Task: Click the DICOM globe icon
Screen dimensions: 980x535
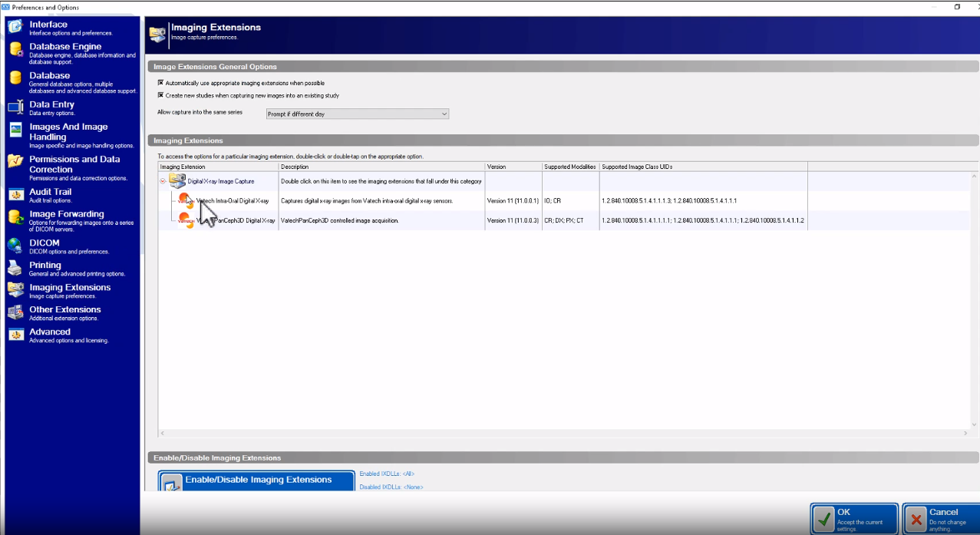Action: [15, 246]
